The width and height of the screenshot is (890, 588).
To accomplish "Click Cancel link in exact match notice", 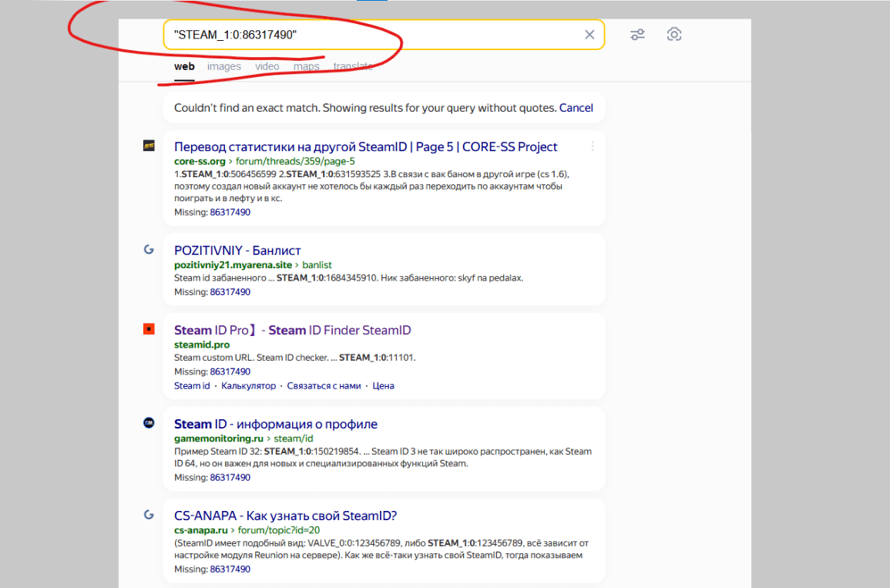I will [576, 108].
